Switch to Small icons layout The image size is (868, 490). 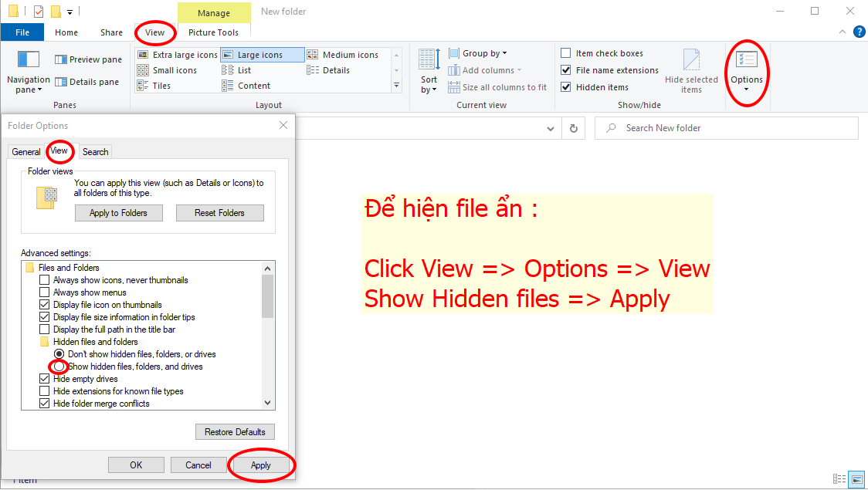[x=167, y=70]
